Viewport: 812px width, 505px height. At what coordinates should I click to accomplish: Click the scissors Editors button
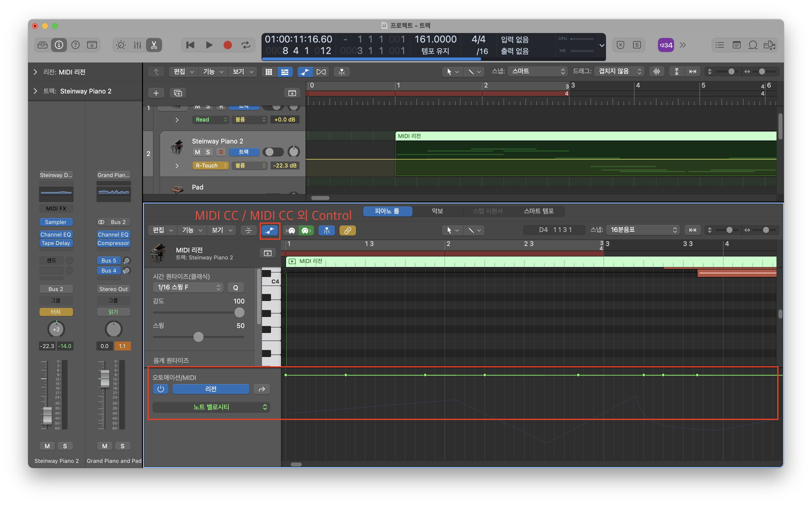tap(154, 45)
